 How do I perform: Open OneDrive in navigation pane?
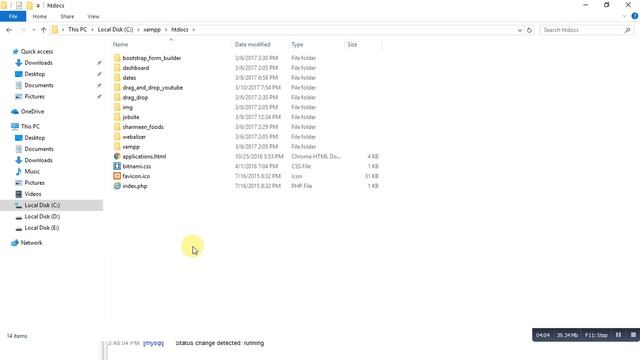[x=32, y=111]
